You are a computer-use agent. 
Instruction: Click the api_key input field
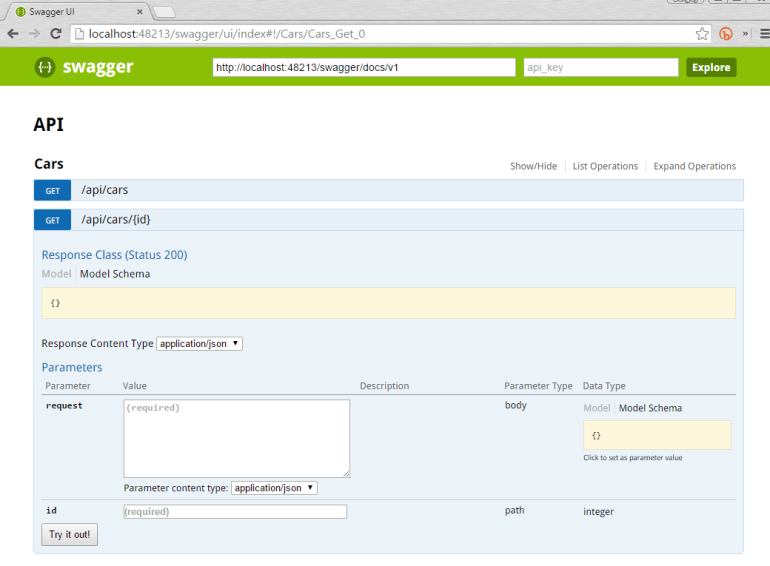pos(601,67)
